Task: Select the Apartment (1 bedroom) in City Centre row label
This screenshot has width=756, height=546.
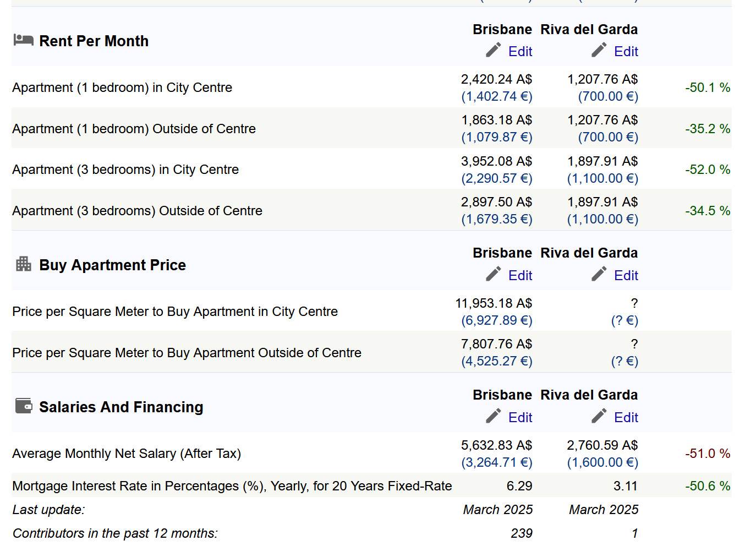Action: (x=122, y=88)
